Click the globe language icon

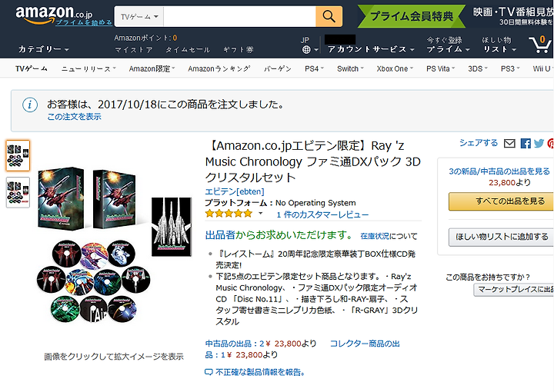point(306,50)
